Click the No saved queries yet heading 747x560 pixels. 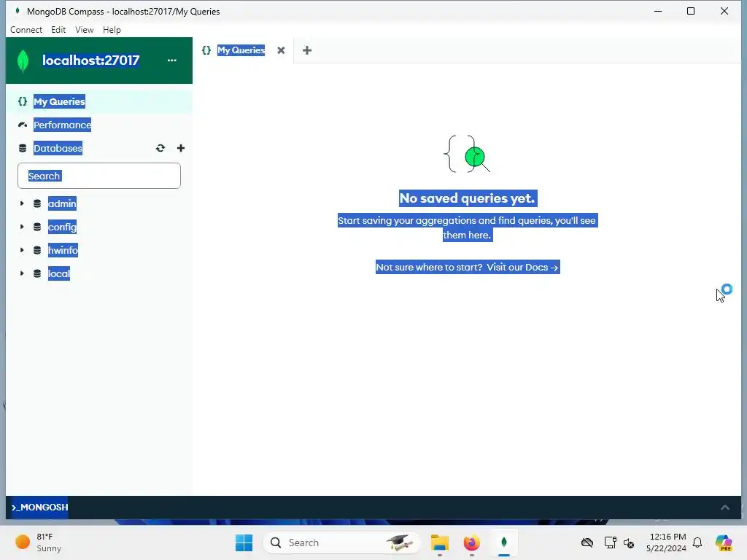[468, 198]
